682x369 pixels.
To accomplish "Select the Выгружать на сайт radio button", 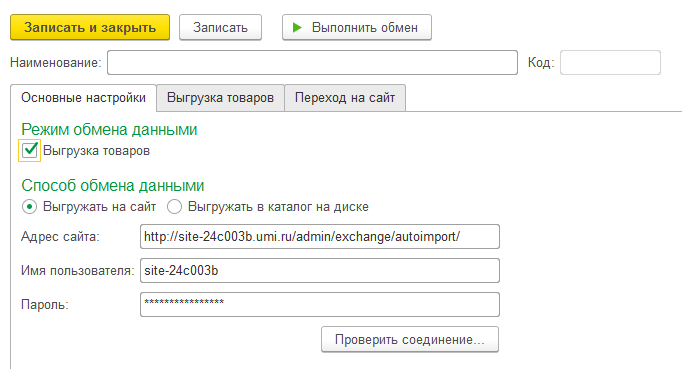I will pos(29,207).
